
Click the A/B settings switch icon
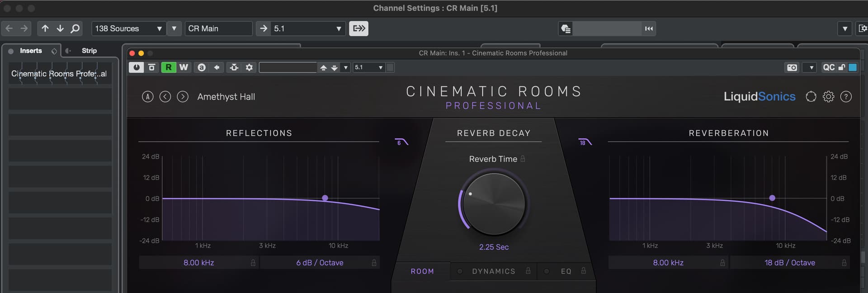[202, 67]
